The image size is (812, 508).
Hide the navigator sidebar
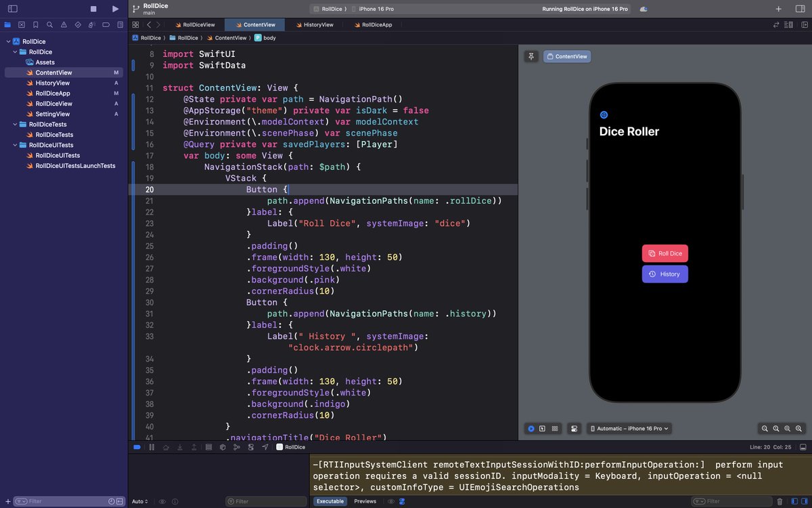12,9
